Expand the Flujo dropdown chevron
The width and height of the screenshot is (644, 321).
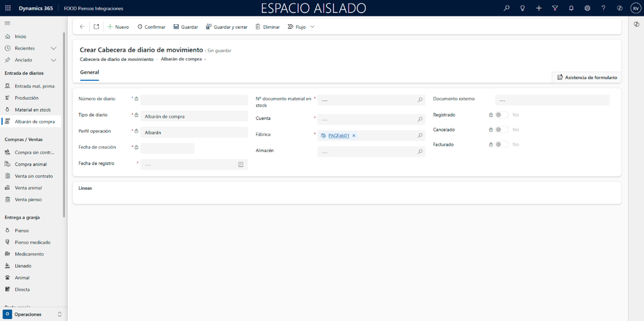tap(312, 27)
